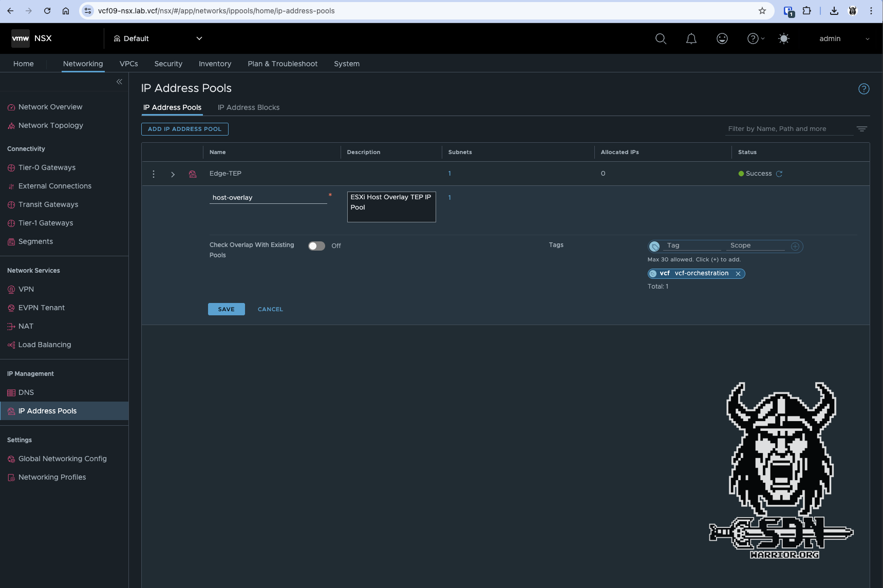Open the three-dot actions menu for Edge-TEP
Image resolution: width=883 pixels, height=588 pixels.
[153, 174]
